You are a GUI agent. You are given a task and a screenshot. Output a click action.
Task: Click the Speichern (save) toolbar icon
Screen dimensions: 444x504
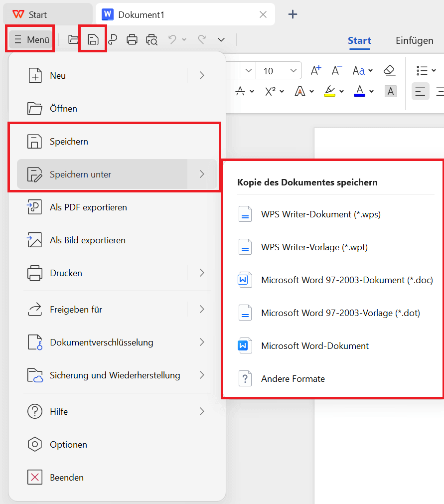coord(93,39)
